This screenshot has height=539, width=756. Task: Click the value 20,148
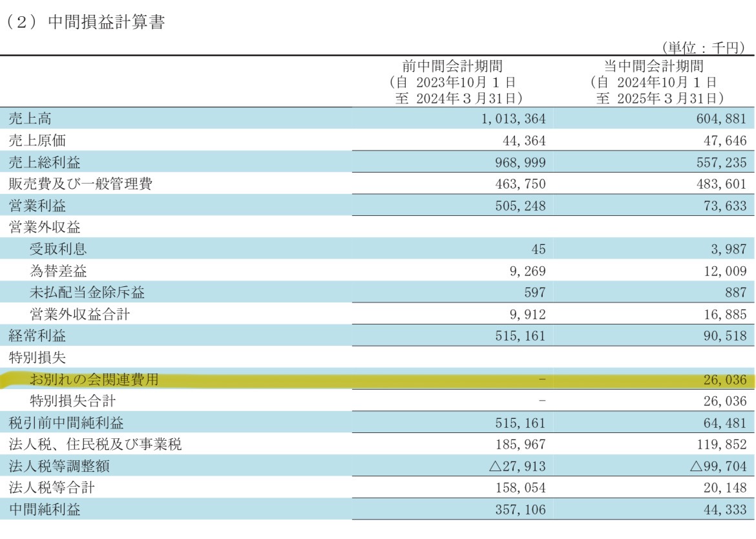pos(725,488)
